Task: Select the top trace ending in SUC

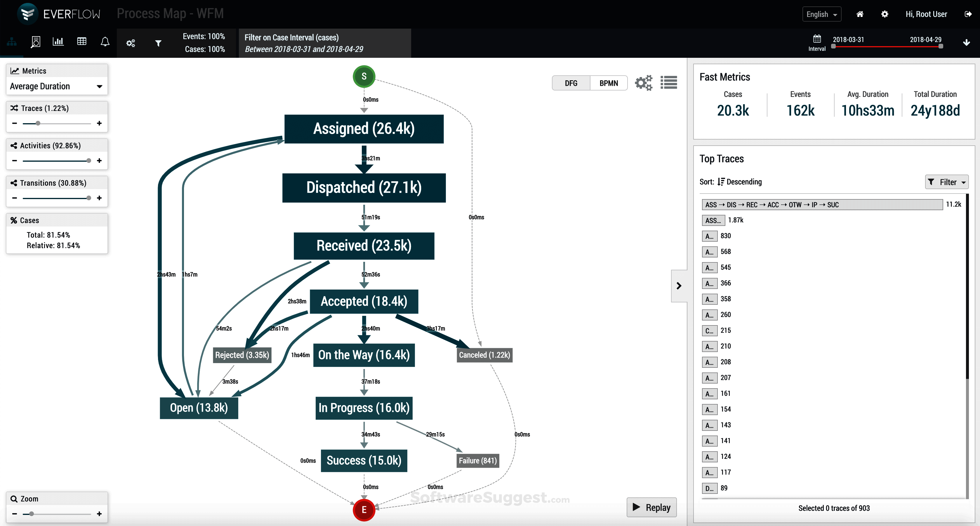Action: (822, 205)
